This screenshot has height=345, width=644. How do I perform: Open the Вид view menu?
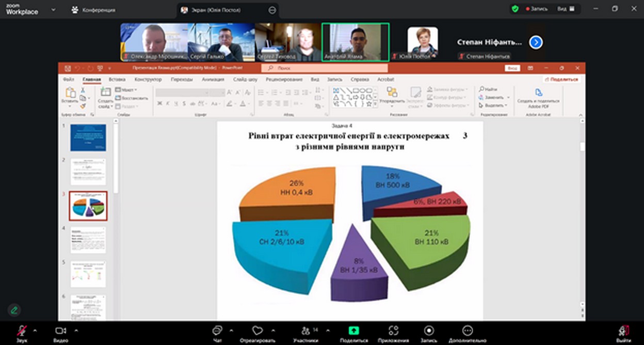pyautogui.click(x=566, y=9)
